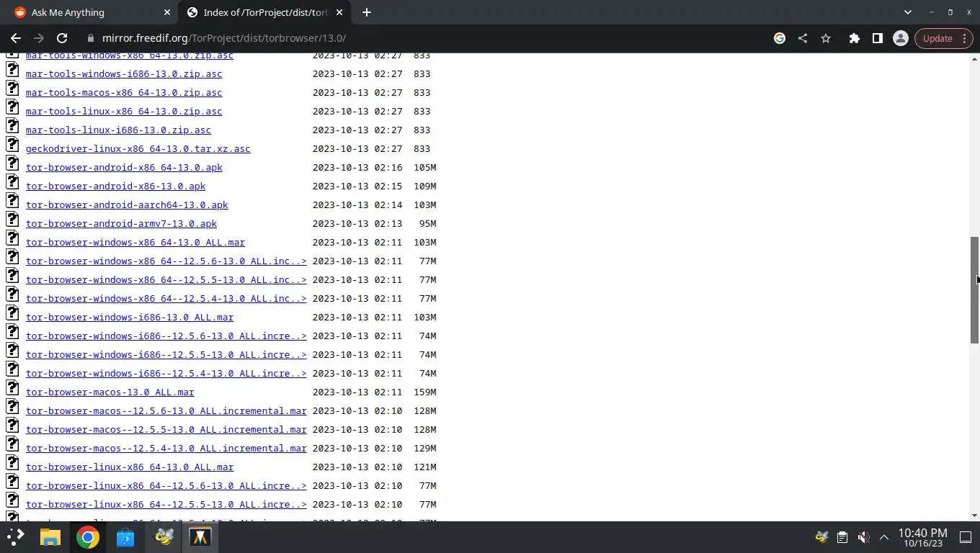This screenshot has width=980, height=553.
Task: Download tor-browser-android-x86_64-13.0.apk
Action: pyautogui.click(x=124, y=168)
